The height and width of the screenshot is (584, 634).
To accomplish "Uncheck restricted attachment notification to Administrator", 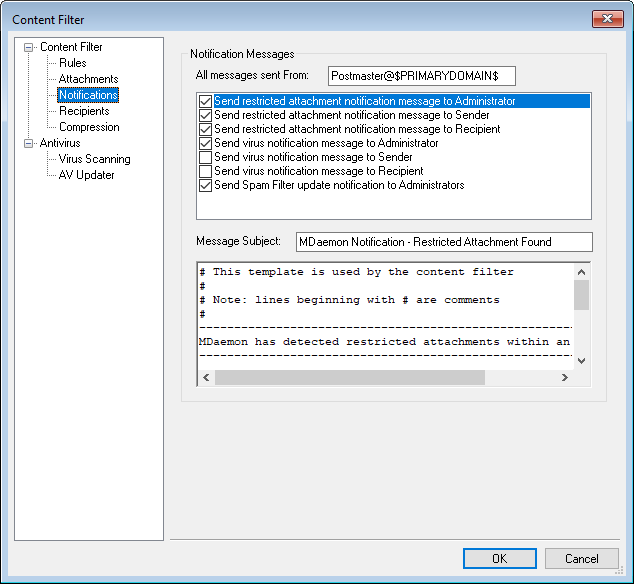I will click(206, 102).
